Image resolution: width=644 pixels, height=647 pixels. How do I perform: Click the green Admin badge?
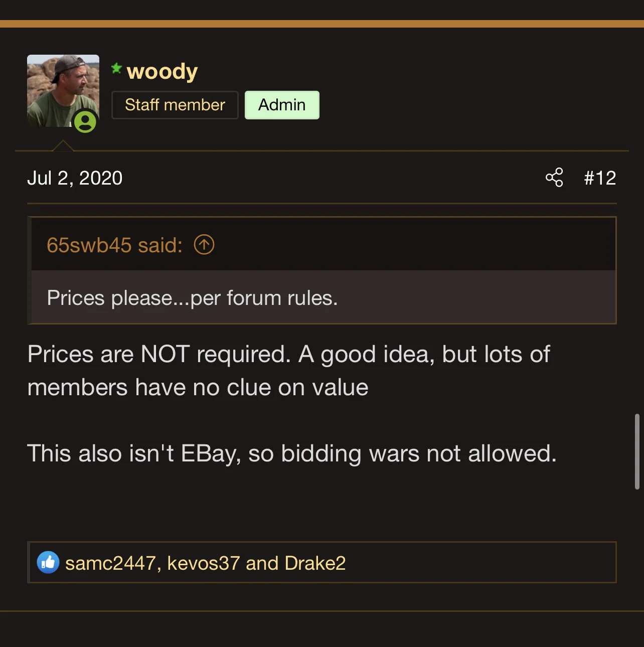(282, 105)
